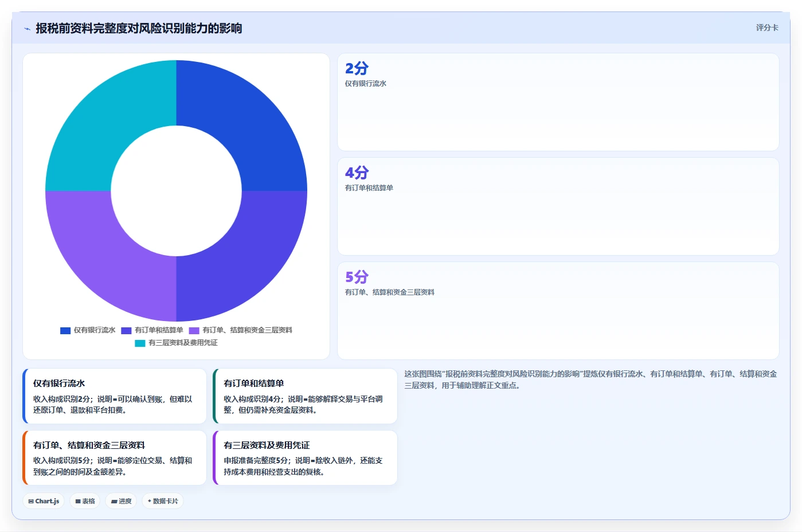Screen dimensions: 802x532
Task: Click the bar icon in the 进度 chip
Action: pyautogui.click(x=114, y=501)
